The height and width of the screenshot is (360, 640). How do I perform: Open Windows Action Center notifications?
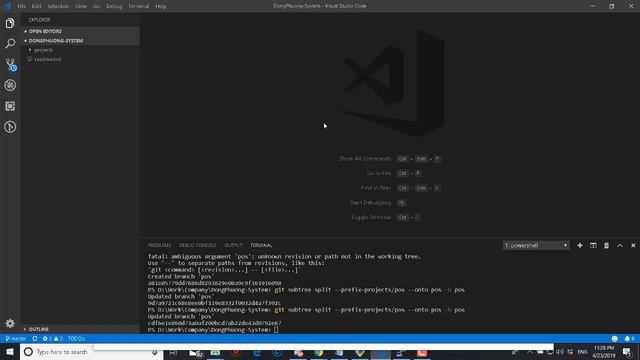click(627, 352)
